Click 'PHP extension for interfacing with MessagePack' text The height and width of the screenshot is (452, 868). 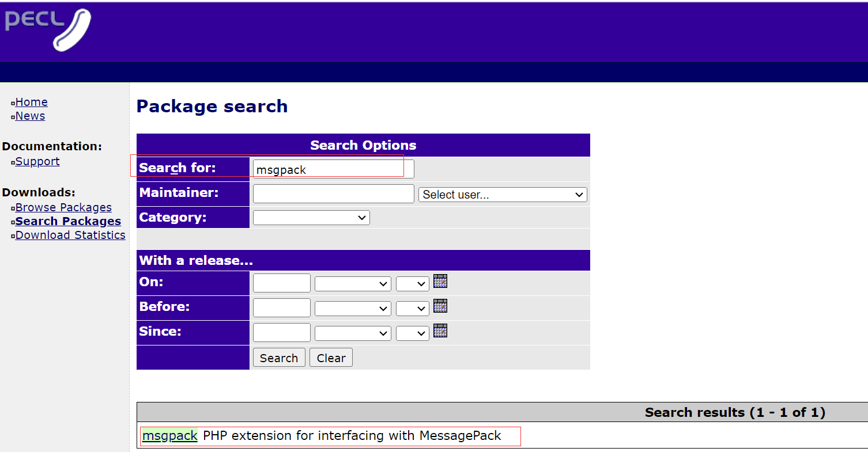352,436
